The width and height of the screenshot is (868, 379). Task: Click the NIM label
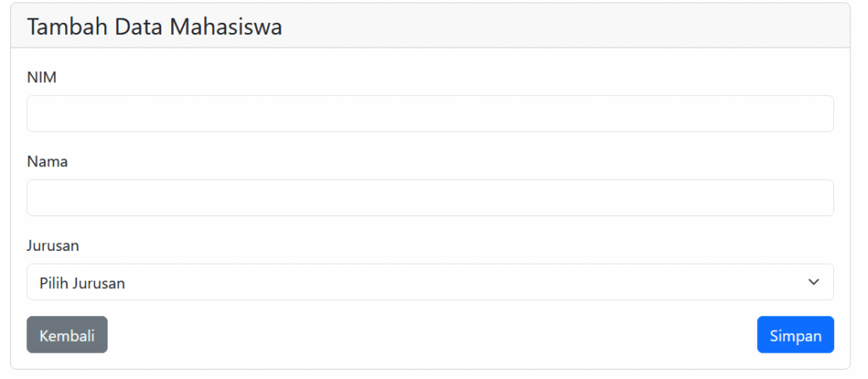pyautogui.click(x=41, y=78)
